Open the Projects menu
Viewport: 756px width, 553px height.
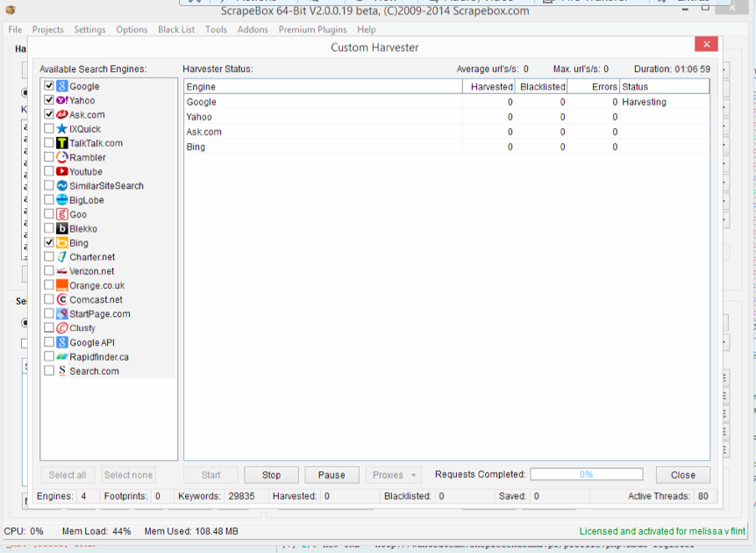tap(47, 30)
